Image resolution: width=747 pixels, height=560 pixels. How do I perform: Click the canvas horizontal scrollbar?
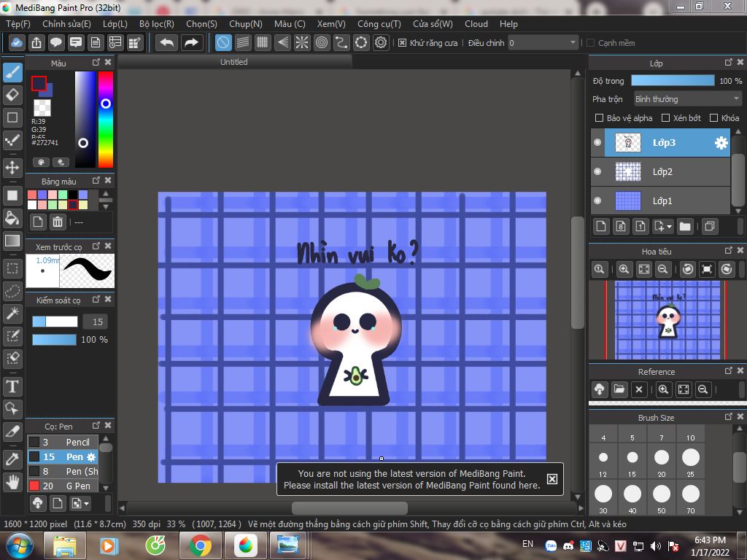(349, 507)
